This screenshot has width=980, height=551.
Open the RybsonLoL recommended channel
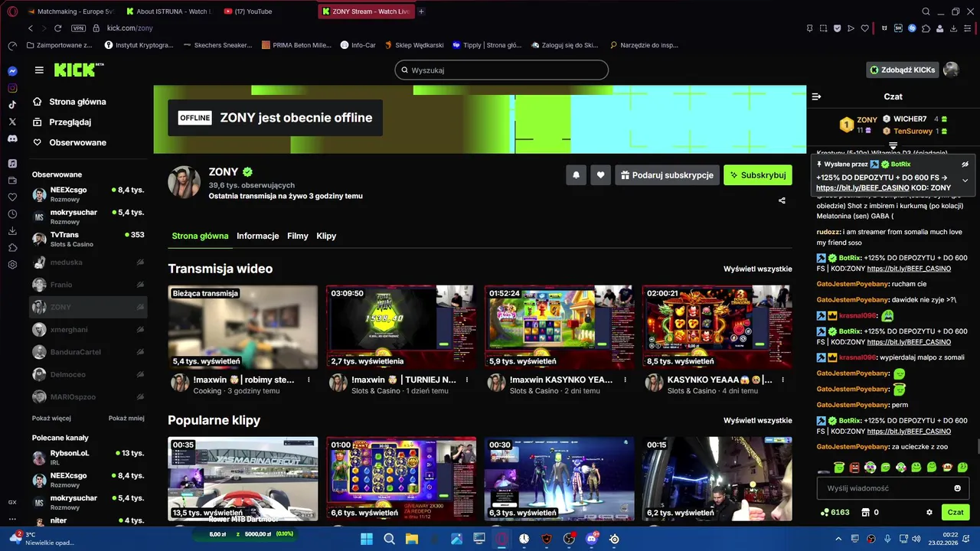[88, 458]
